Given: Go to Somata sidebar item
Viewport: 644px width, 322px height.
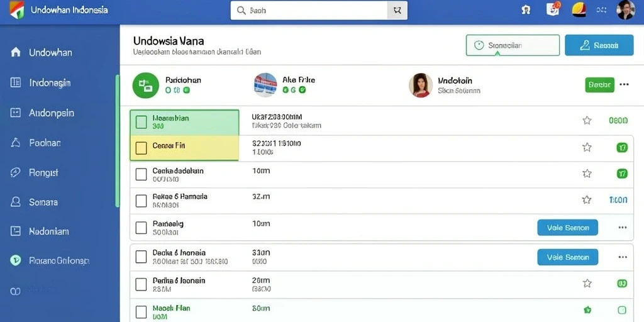Looking at the screenshot, I should (x=43, y=202).
